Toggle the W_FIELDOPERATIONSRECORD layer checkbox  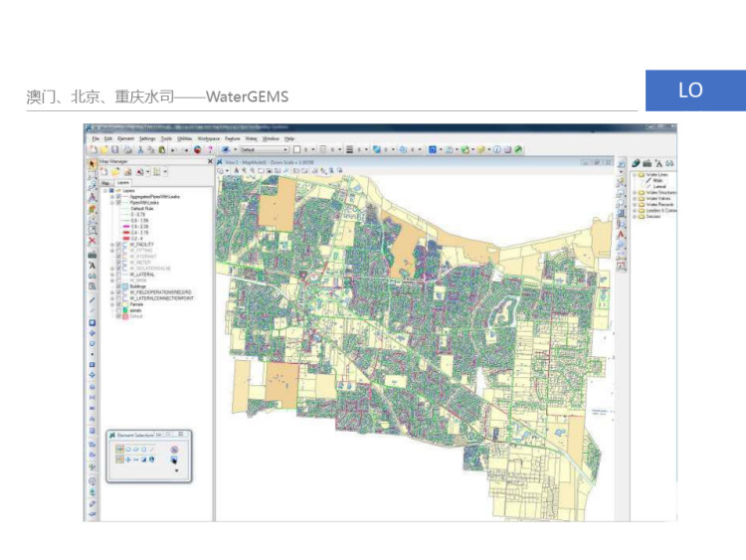click(119, 292)
